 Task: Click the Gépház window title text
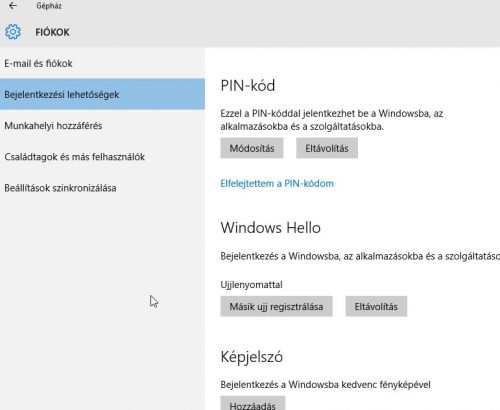tap(49, 6)
